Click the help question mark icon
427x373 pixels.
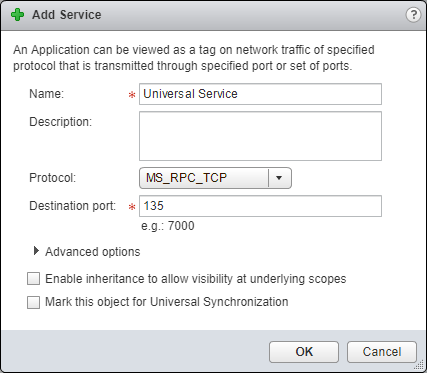[413, 15]
